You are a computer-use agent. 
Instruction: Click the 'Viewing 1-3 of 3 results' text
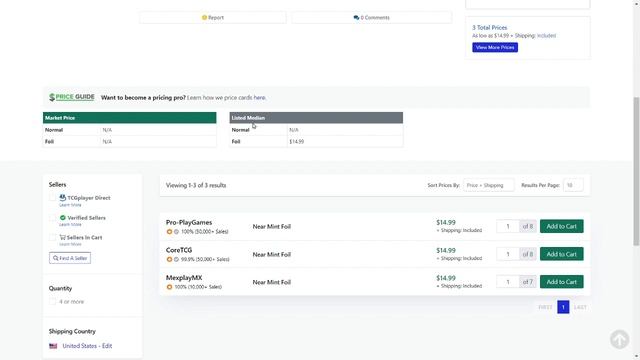click(196, 185)
